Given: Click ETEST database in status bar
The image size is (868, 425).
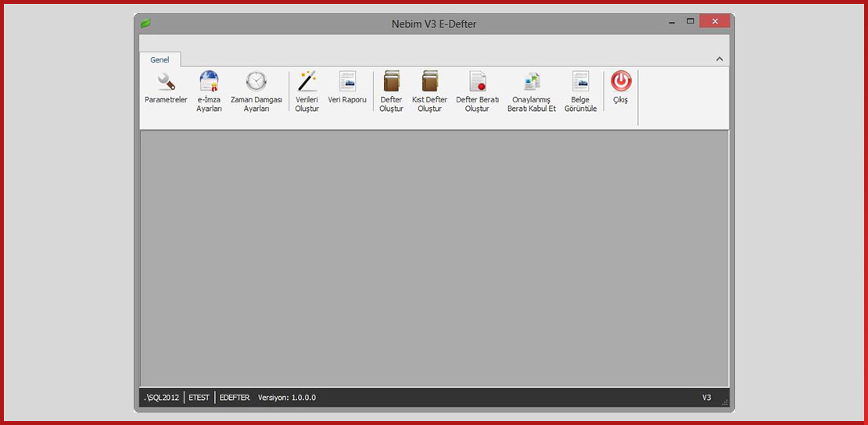Looking at the screenshot, I should click(x=199, y=398).
